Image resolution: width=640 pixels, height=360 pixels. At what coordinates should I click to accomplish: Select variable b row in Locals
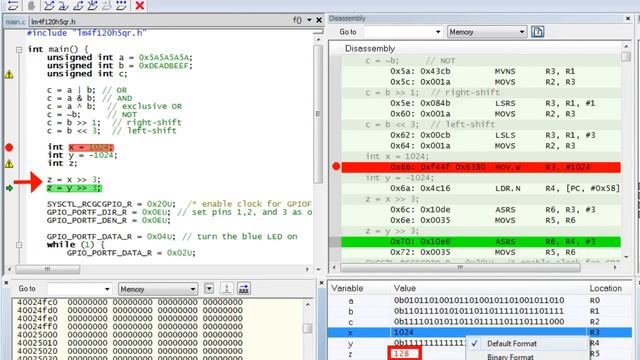tap(480, 311)
